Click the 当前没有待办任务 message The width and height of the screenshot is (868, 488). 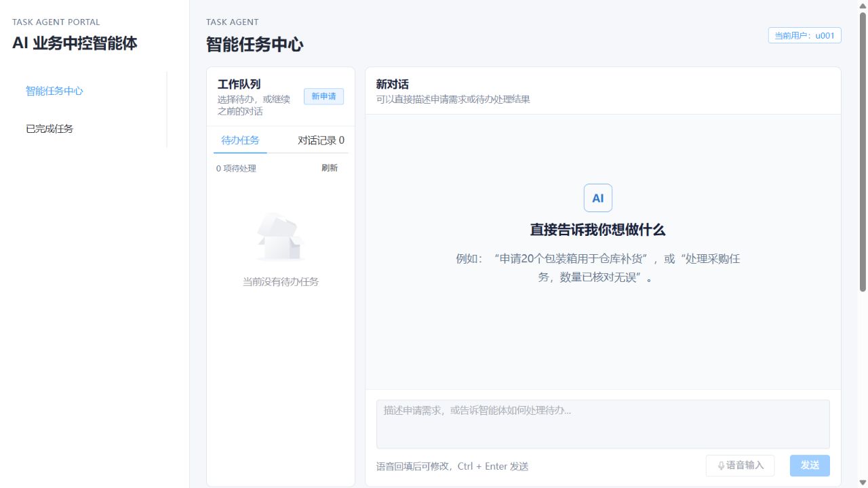(281, 281)
